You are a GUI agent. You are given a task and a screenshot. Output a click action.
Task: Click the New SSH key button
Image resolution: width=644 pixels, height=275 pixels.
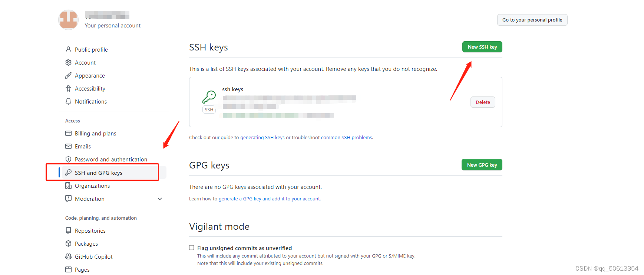[482, 47]
